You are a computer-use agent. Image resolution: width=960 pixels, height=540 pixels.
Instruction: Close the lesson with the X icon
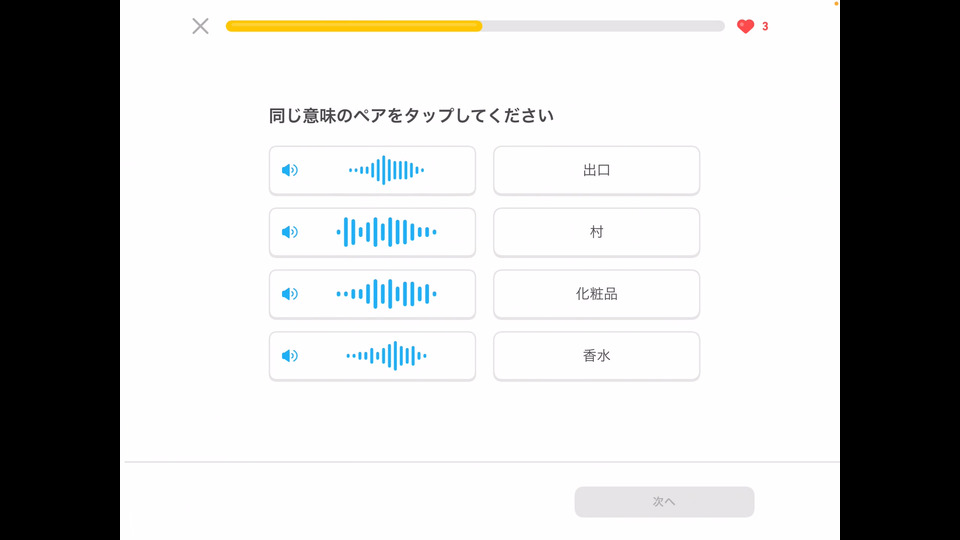pos(200,26)
